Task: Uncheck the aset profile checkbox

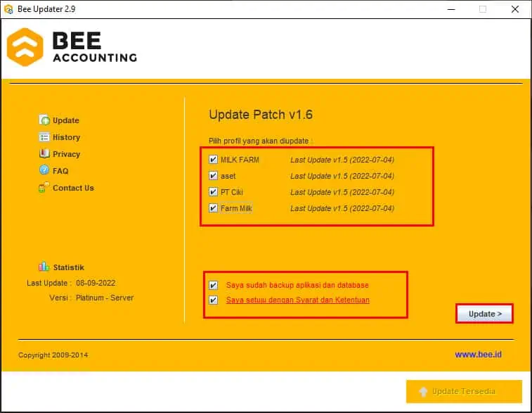Action: (x=213, y=176)
